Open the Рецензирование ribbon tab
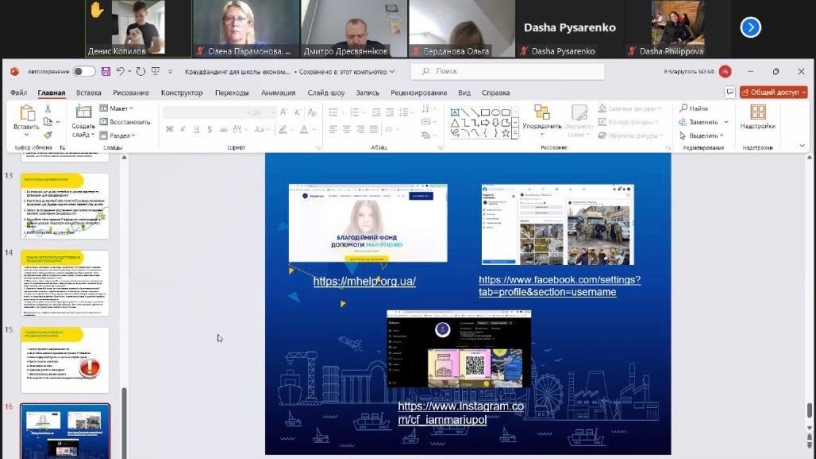The height and width of the screenshot is (459, 816). tap(418, 93)
